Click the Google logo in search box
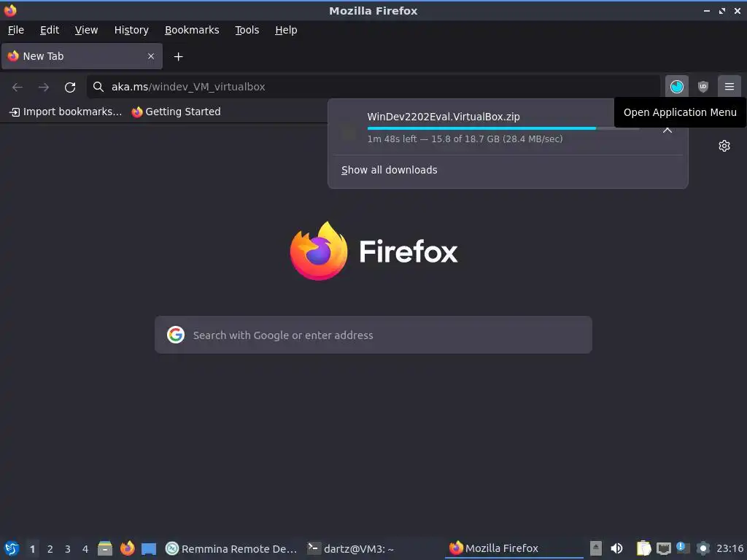This screenshot has width=747, height=560. [x=176, y=335]
